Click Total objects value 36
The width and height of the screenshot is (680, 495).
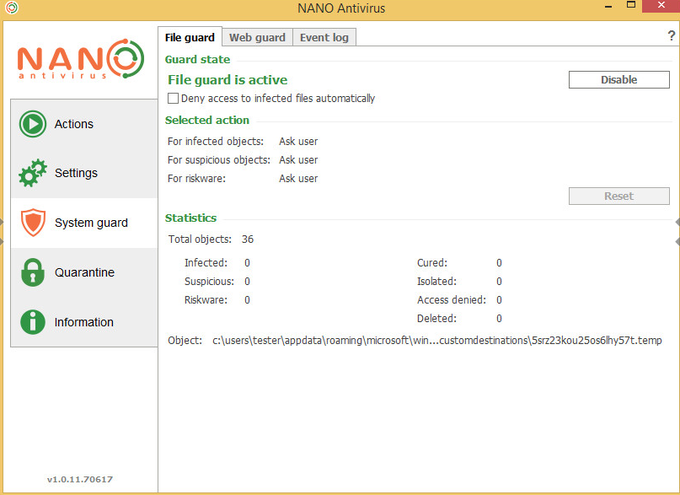[248, 239]
